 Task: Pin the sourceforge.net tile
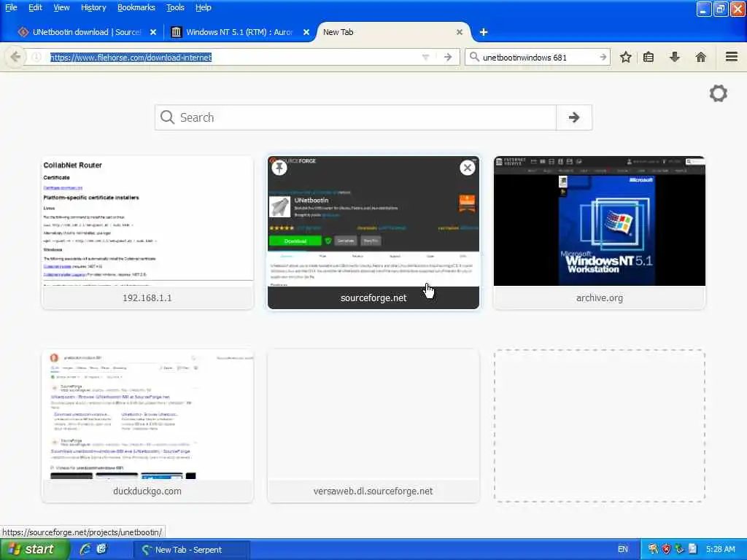click(x=279, y=168)
